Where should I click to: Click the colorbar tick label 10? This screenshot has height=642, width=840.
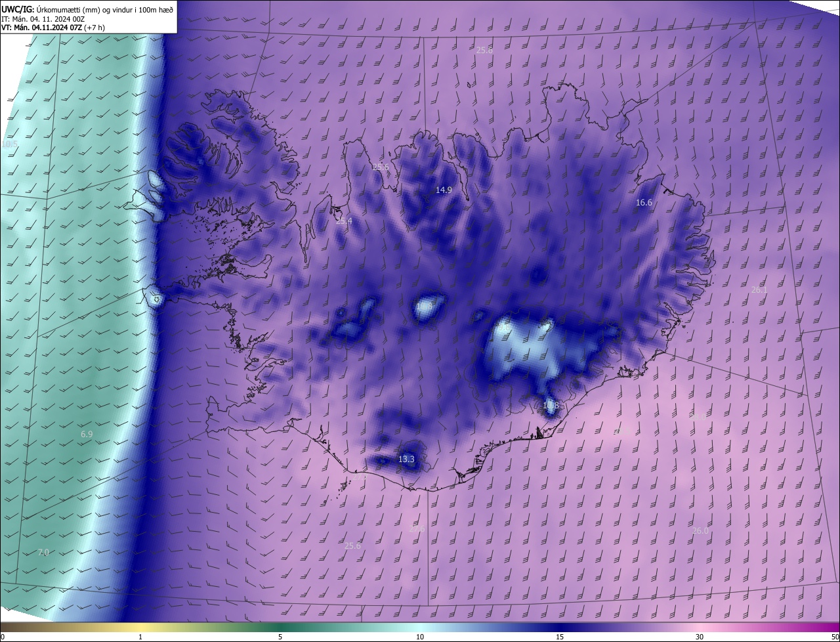[420, 637]
